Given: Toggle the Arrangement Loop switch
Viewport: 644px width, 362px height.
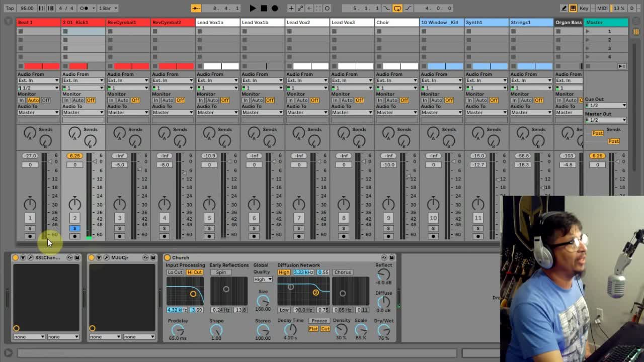Looking at the screenshot, I should tap(397, 8).
